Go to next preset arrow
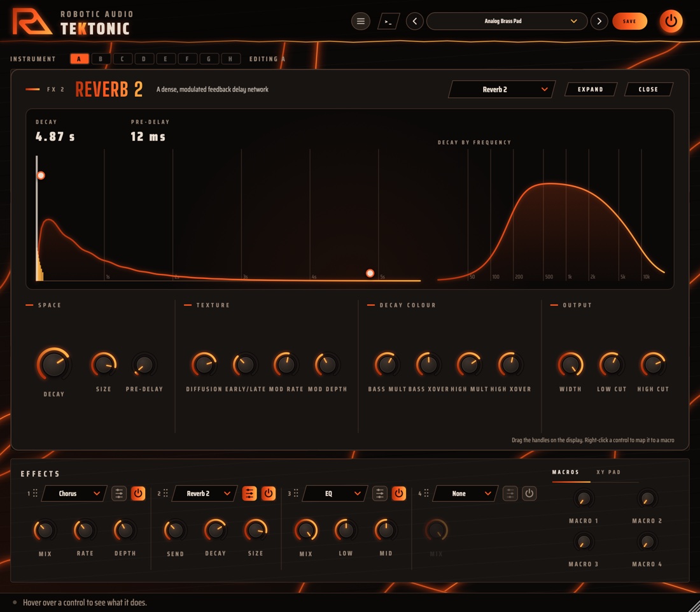Screen dimensions: 700x612 pyautogui.click(x=599, y=21)
